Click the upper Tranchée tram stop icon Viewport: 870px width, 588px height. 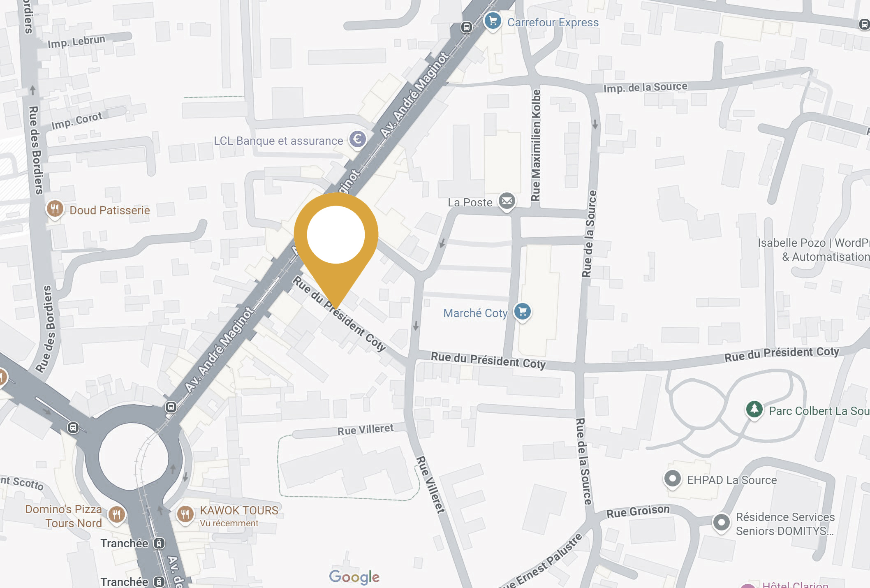click(159, 543)
